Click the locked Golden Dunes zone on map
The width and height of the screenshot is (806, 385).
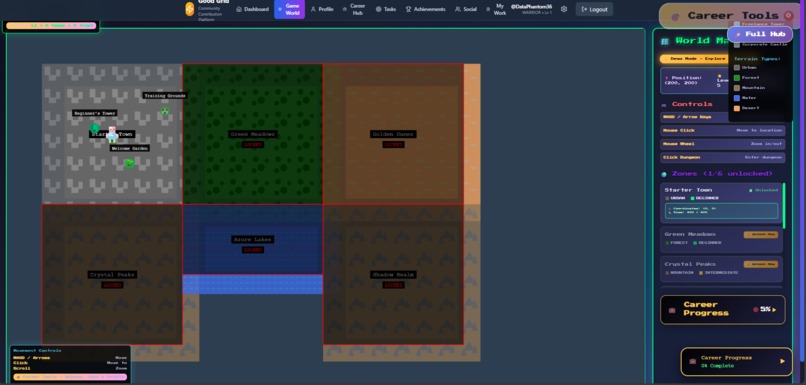(393, 134)
